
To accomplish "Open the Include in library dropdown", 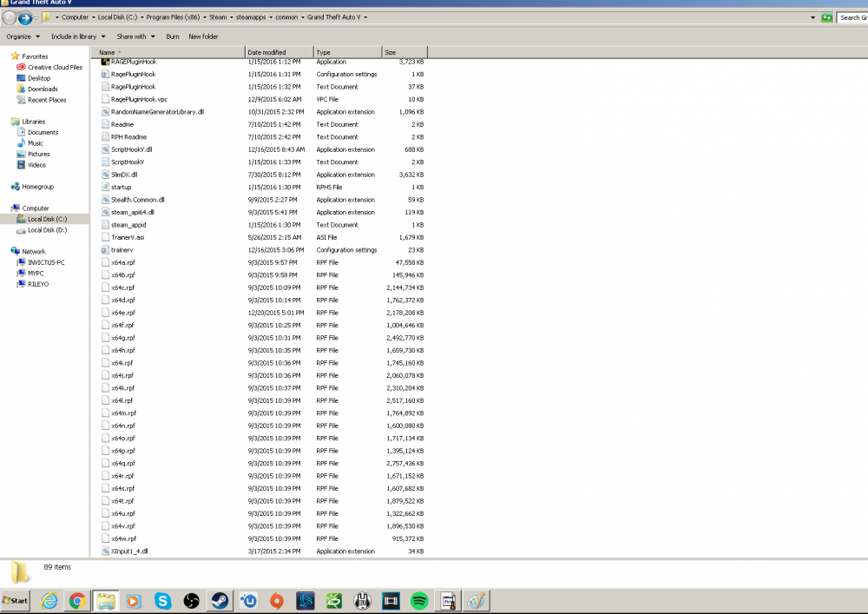I will pyautogui.click(x=78, y=36).
